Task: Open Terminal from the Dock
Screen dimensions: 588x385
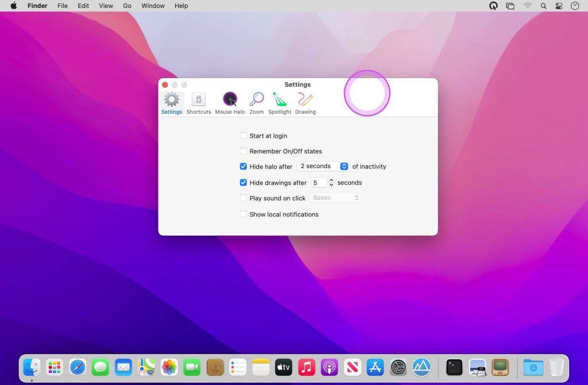Action: [x=454, y=367]
